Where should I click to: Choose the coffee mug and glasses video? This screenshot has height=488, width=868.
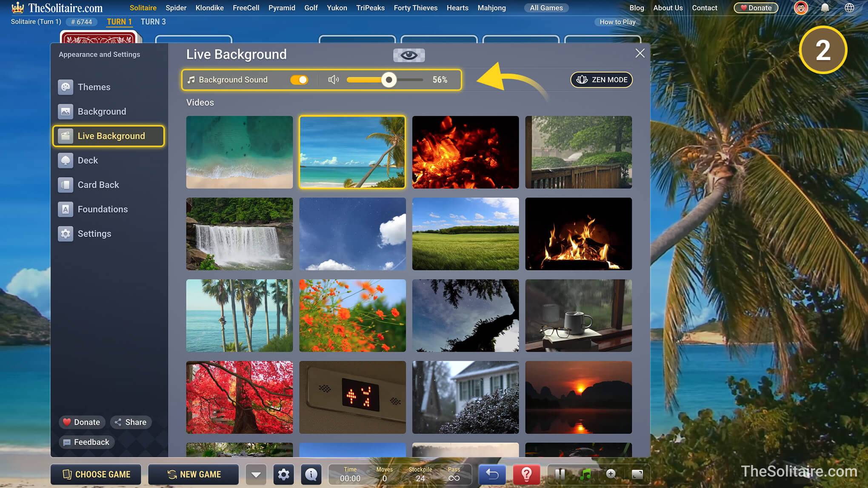click(x=579, y=316)
